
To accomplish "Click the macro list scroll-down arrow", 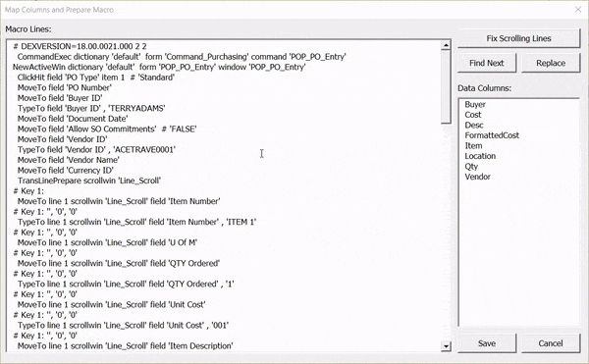I will tap(446, 346).
